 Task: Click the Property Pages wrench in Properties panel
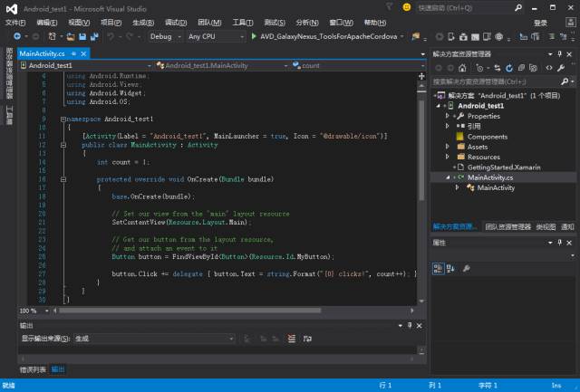coord(466,269)
